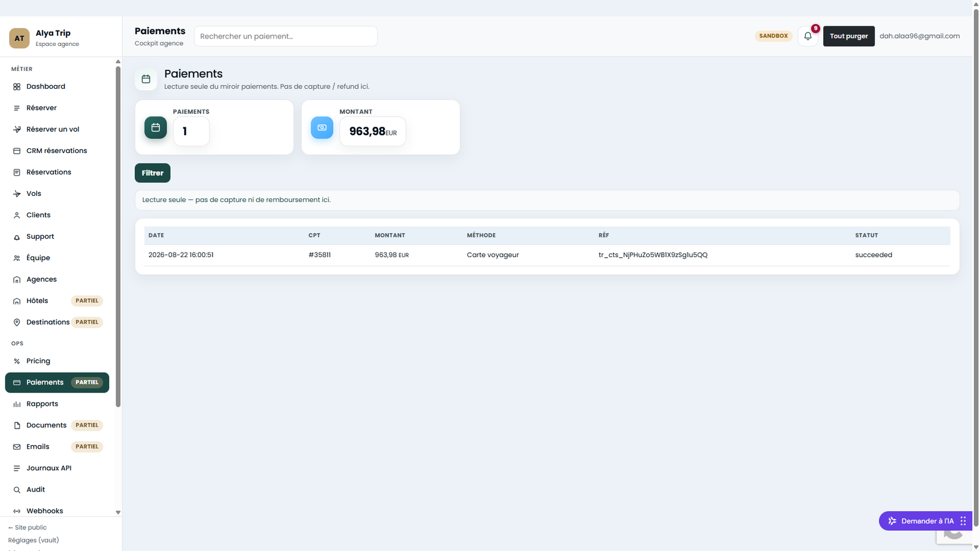The width and height of the screenshot is (980, 551).
Task: Click the Emails envelope icon
Action: pos(17,447)
